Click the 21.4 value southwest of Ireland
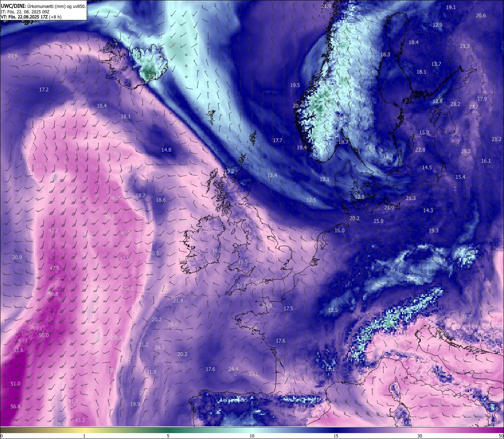The height and width of the screenshot is (439, 504). [178, 301]
